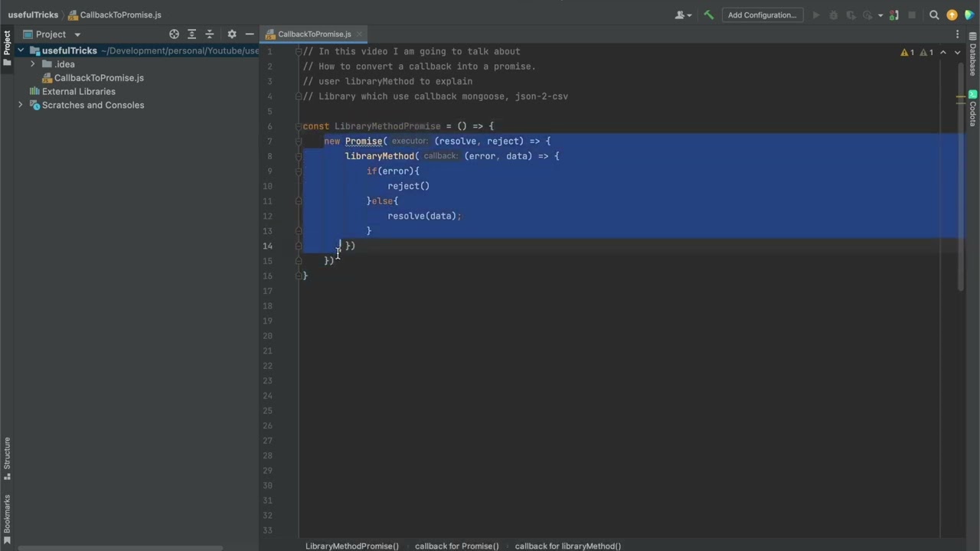
Task: Click the Stop square icon
Action: (911, 15)
